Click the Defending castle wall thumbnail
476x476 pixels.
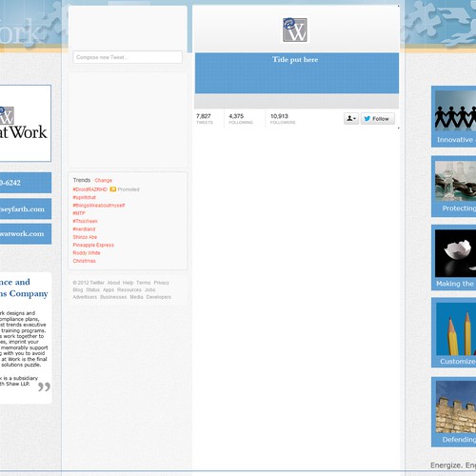click(456, 407)
